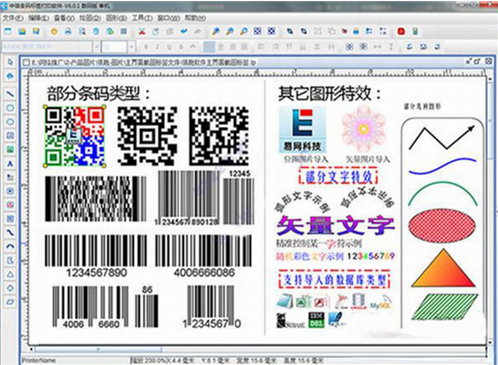Toggle strikethrough S formatting button
Screen dimensions: 498x365
click(x=181, y=47)
